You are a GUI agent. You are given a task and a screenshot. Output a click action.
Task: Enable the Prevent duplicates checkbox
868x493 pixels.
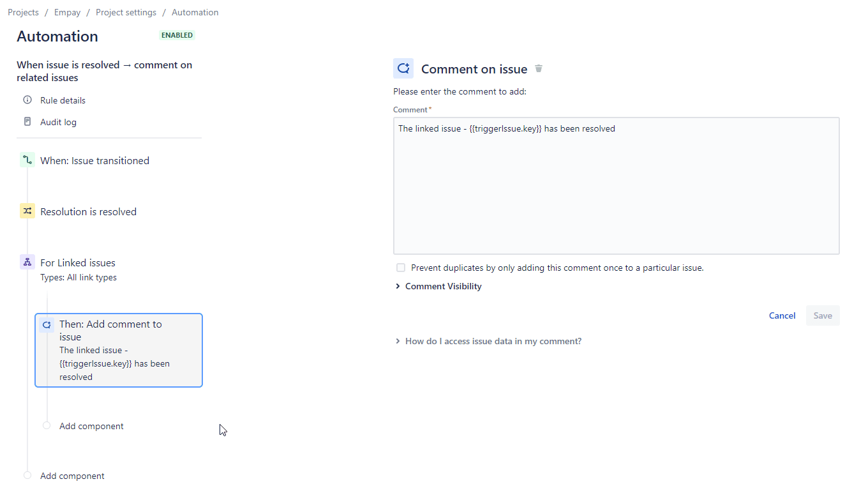(x=400, y=268)
